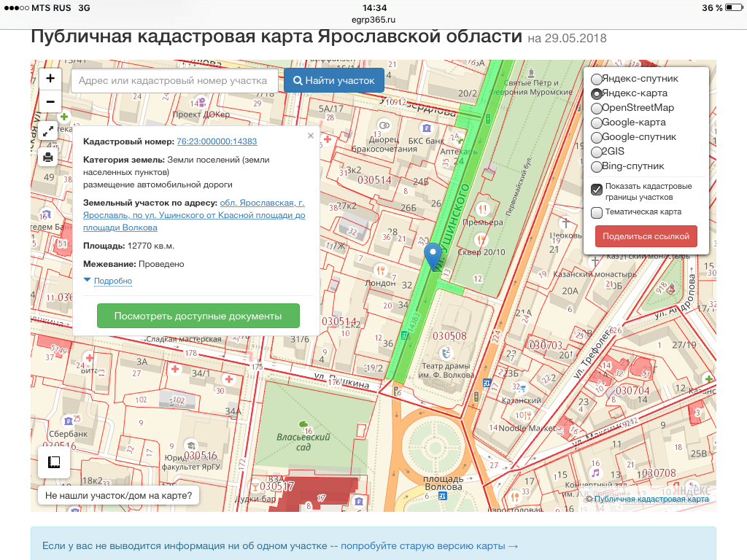Click the Юридический факультет graduation cap icon
Image resolution: width=747 pixels, height=560 pixels.
point(191,446)
